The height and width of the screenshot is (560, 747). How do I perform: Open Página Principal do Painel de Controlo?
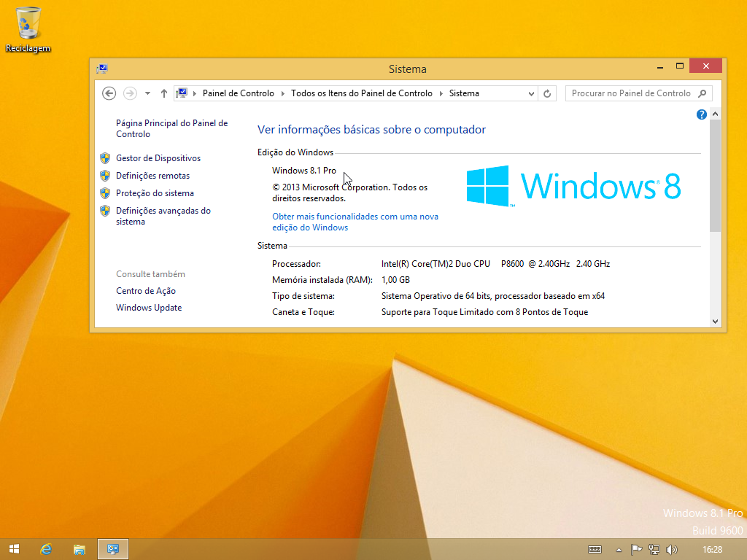point(172,128)
